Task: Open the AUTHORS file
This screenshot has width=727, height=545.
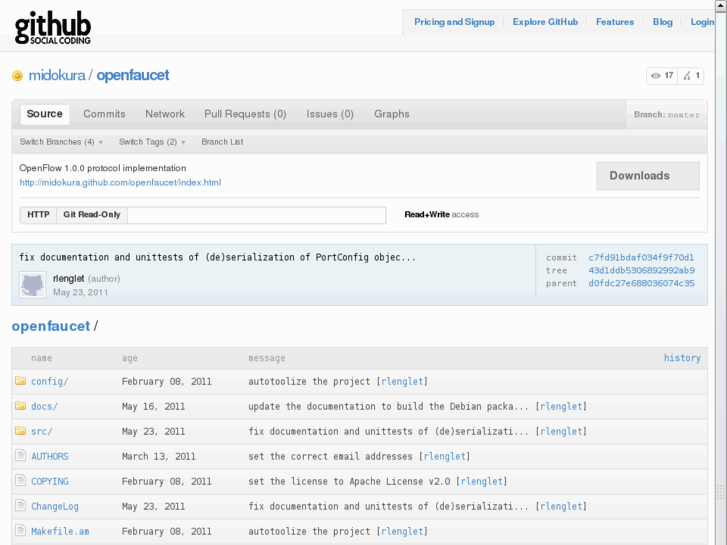Action: [50, 456]
